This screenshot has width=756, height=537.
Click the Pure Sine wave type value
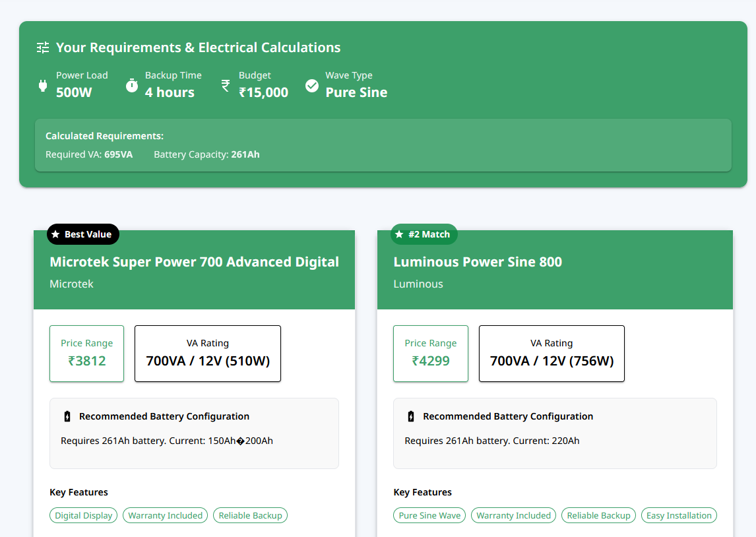click(356, 92)
